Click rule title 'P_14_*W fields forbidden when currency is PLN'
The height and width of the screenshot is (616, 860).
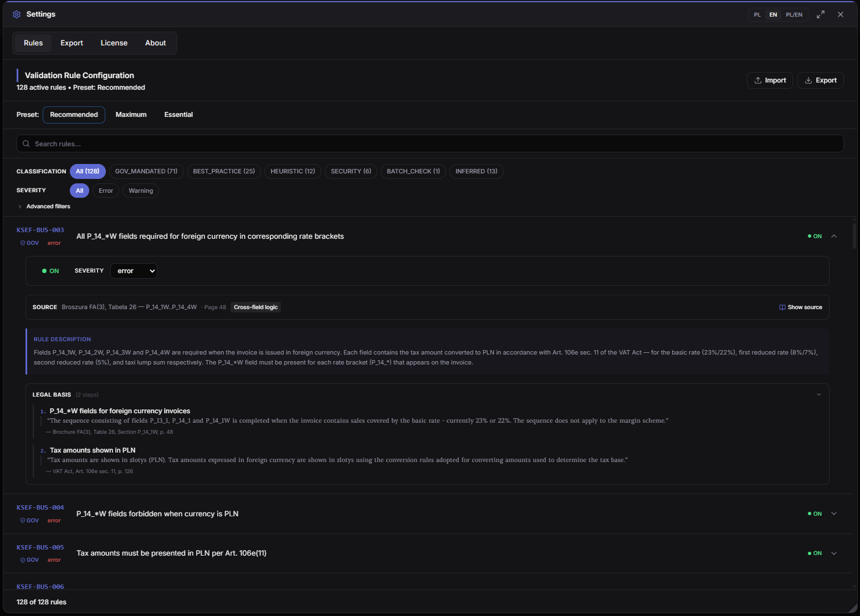(157, 514)
